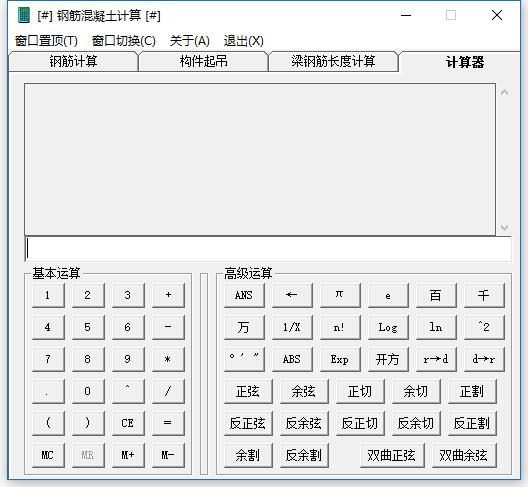Click the multiplication asterisk key
Screen dimensions: 528x487
pos(168,359)
